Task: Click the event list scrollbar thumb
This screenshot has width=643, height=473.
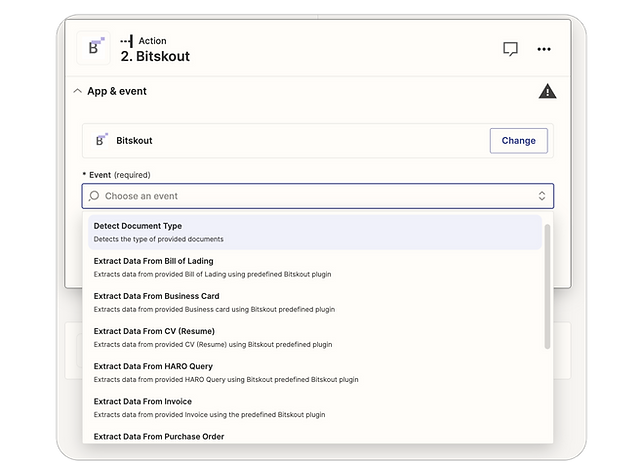Action: click(547, 286)
